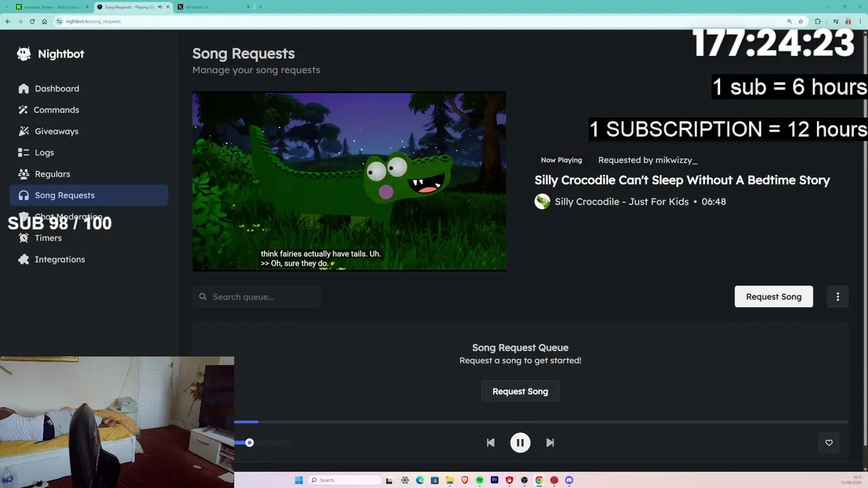This screenshot has height=488, width=868.
Task: Click the song title Silly Crocodile Can't Sleep
Action: (x=682, y=180)
